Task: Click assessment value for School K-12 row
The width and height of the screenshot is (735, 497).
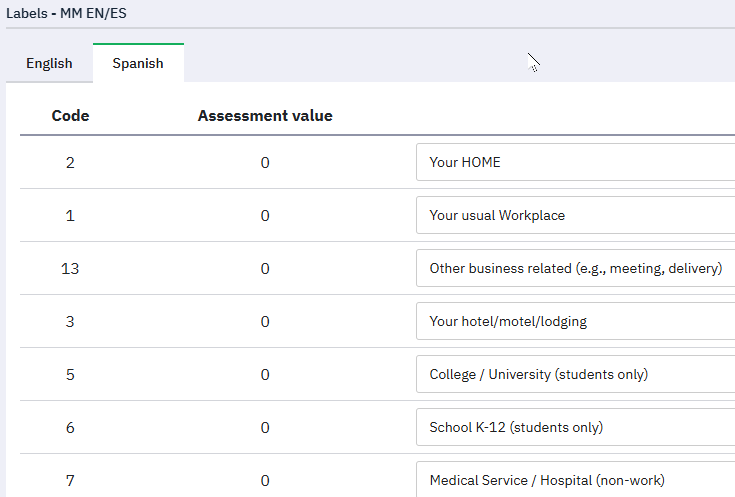Action: pos(265,427)
